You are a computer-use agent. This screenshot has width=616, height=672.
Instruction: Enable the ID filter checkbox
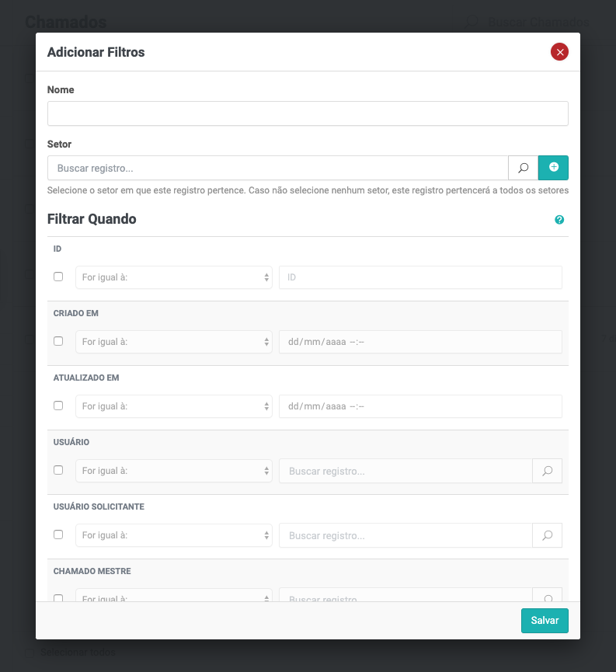point(58,277)
